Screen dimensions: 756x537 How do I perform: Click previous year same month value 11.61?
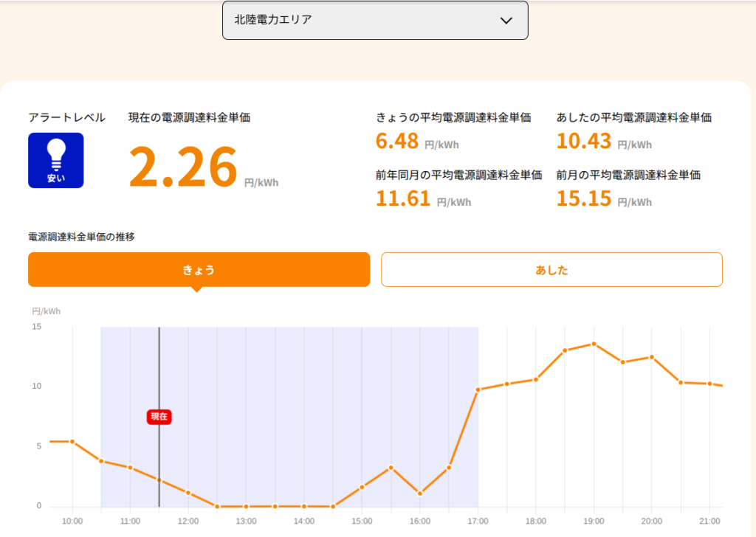click(403, 198)
